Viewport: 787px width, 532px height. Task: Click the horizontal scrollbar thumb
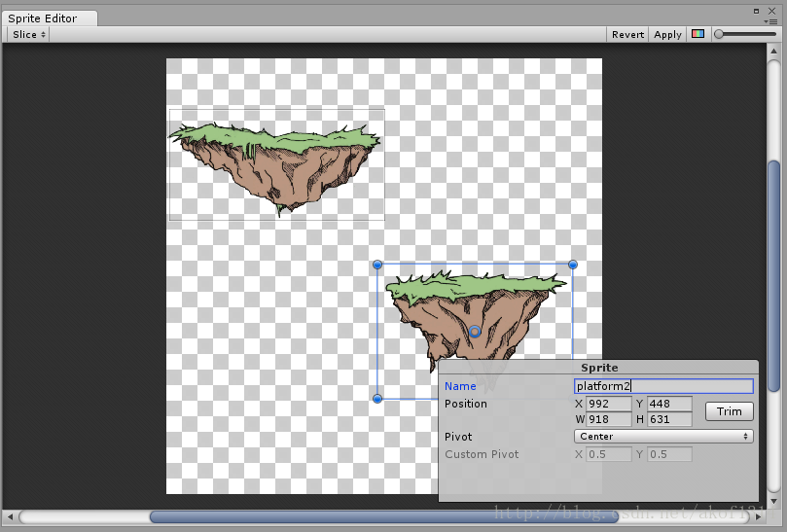(384, 515)
